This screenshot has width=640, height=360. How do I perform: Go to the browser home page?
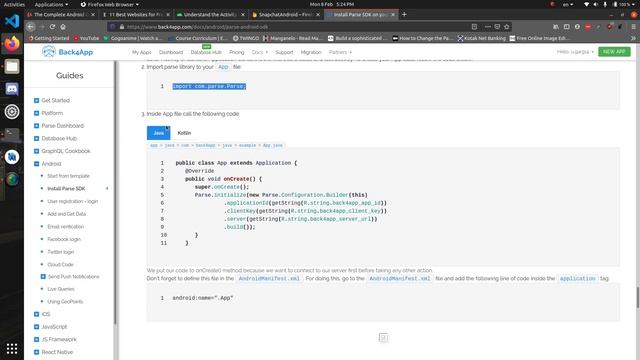point(63,27)
